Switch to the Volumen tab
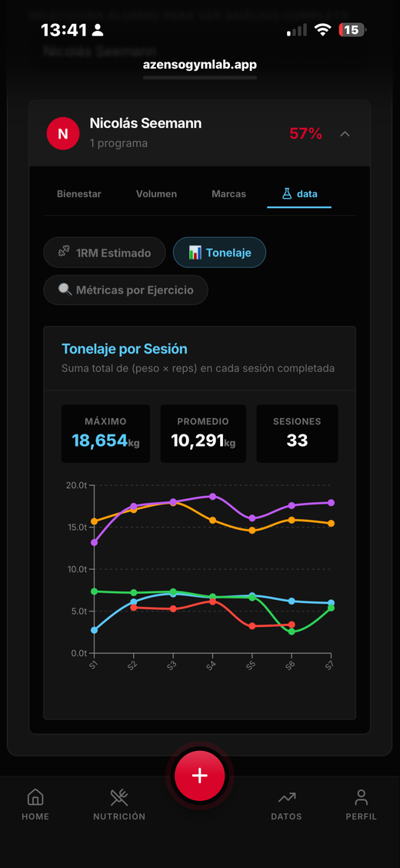Image resolution: width=400 pixels, height=868 pixels. [157, 194]
